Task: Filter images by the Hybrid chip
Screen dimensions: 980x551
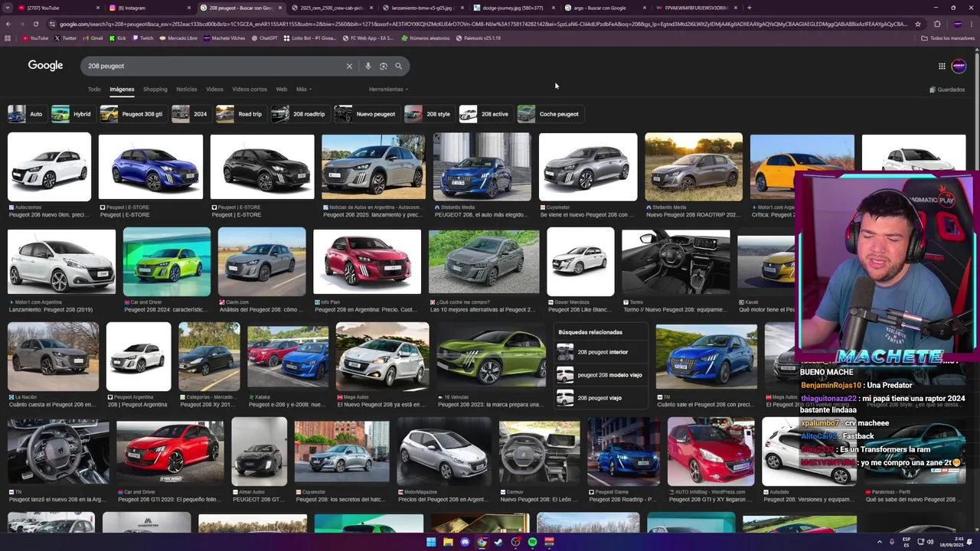Action: click(72, 114)
